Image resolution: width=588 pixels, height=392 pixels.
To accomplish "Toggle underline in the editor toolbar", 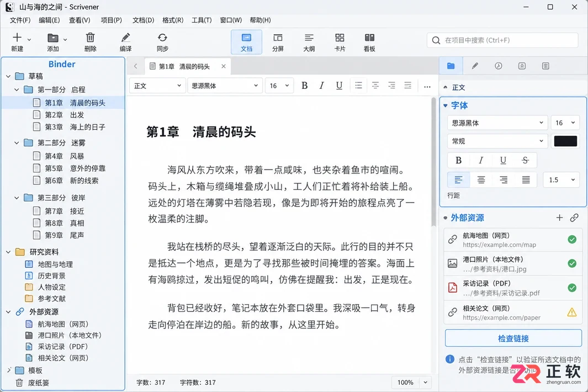I will [x=339, y=86].
